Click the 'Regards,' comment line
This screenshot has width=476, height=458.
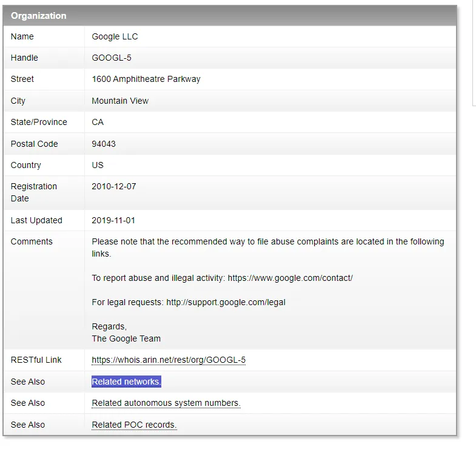pyautogui.click(x=109, y=327)
